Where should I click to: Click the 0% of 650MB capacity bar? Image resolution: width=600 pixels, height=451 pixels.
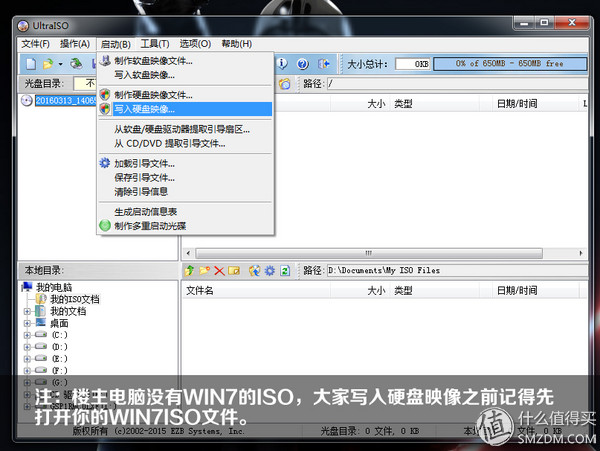[510, 64]
